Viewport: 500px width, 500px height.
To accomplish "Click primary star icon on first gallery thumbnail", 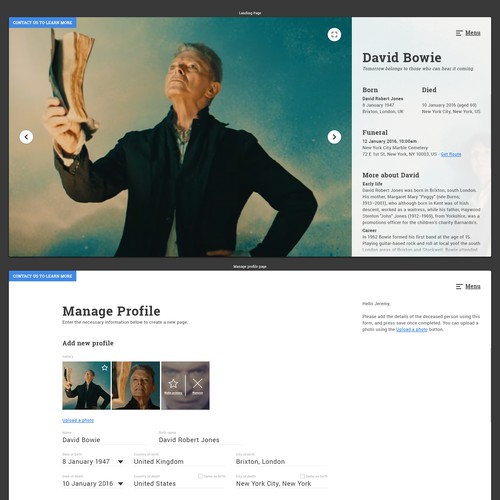I will coord(105,368).
